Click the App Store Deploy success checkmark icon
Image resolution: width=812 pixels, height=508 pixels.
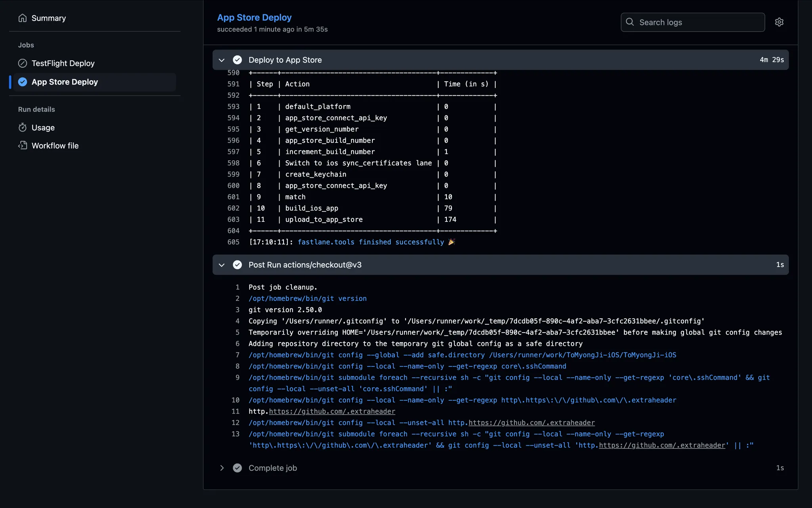pyautogui.click(x=23, y=82)
